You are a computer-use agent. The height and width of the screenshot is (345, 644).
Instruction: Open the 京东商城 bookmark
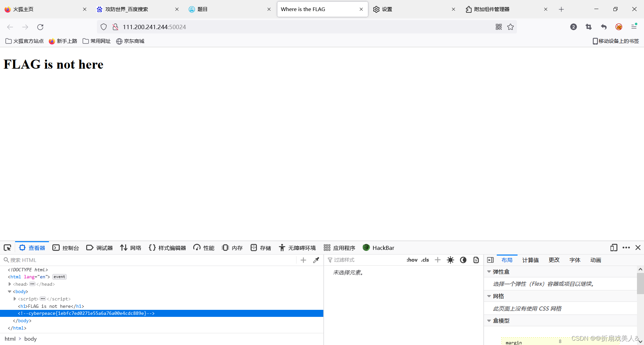tap(130, 41)
